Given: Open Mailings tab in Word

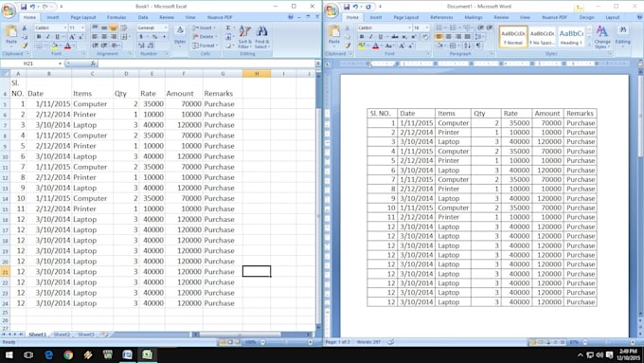Looking at the screenshot, I should [x=474, y=17].
